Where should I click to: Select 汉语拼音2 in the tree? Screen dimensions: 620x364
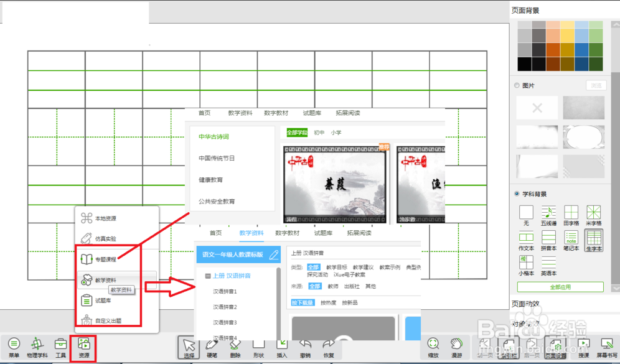pyautogui.click(x=225, y=307)
